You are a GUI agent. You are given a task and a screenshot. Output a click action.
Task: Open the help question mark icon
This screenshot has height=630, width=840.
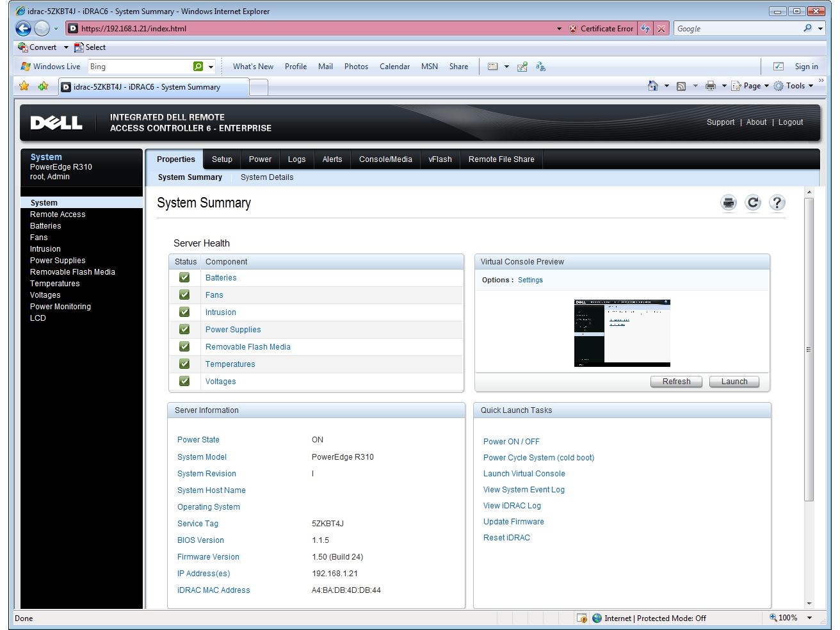coord(777,203)
